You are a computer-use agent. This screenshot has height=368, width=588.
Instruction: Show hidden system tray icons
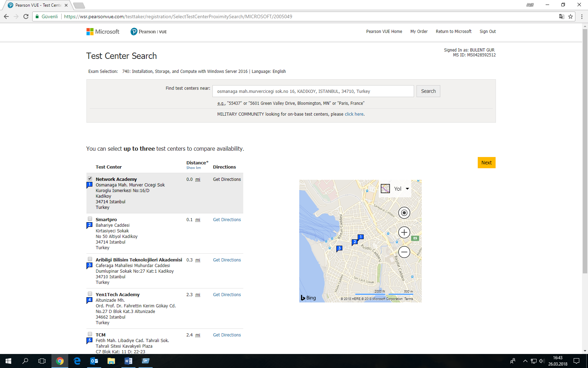(x=525, y=361)
